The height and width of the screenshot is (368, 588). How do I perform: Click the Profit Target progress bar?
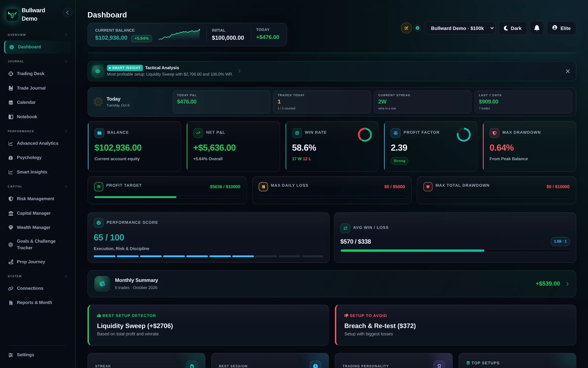[x=167, y=197]
